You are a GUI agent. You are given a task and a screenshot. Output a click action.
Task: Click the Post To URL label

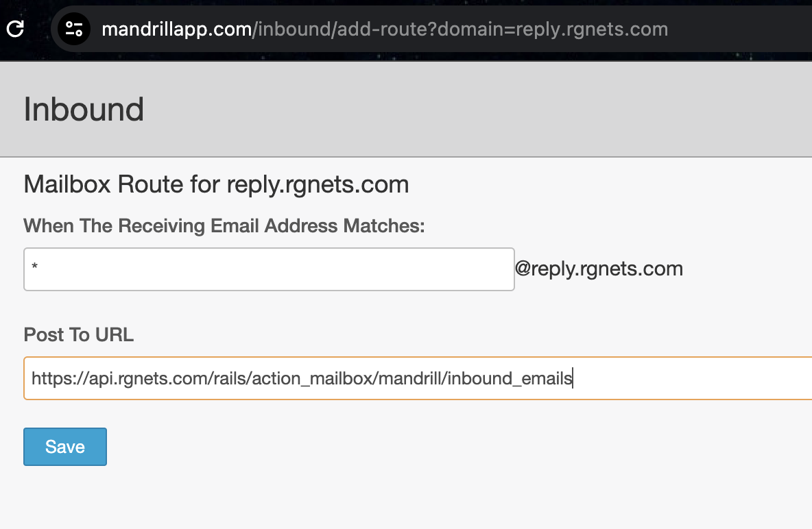pyautogui.click(x=78, y=334)
